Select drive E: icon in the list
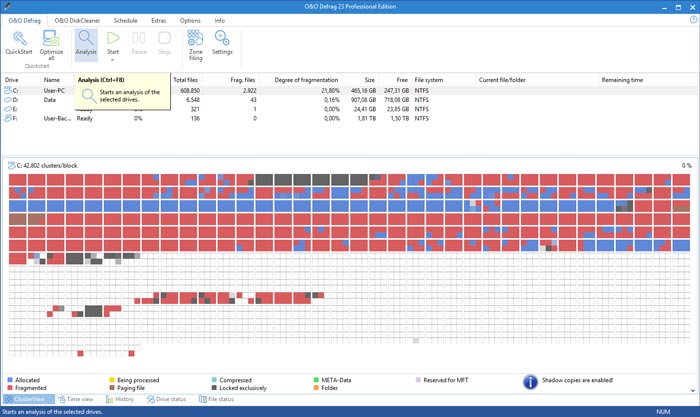Image resolution: width=700 pixels, height=417 pixels. click(8, 109)
